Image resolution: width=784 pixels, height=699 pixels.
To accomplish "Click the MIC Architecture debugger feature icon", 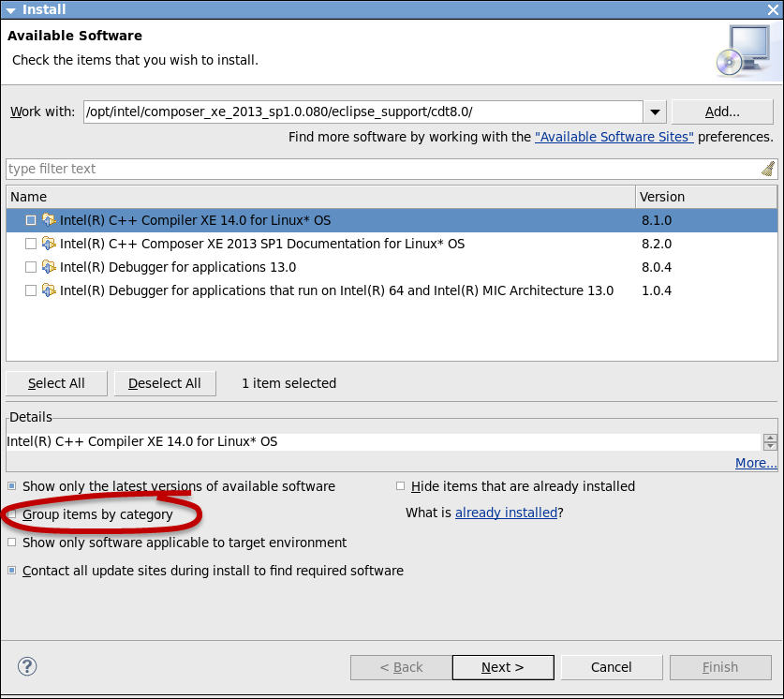I will click(49, 290).
